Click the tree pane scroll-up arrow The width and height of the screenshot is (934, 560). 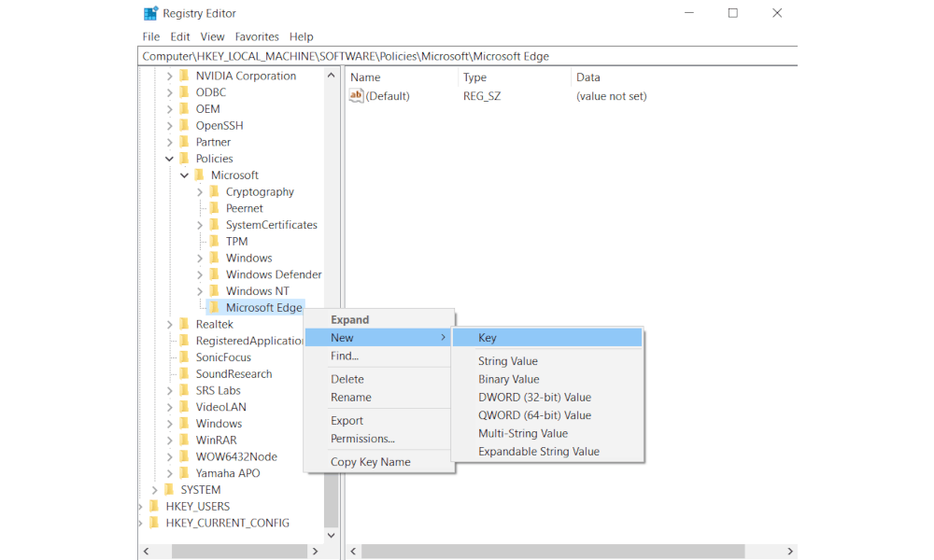click(x=332, y=76)
